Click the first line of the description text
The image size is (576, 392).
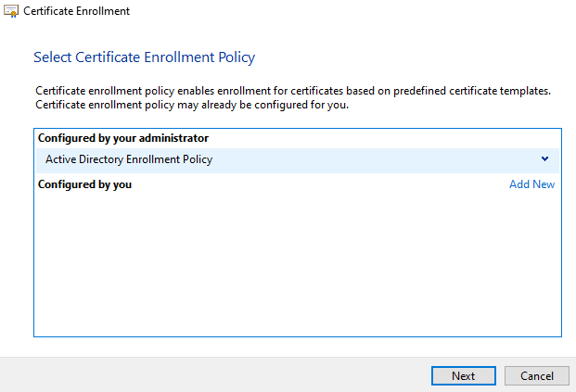click(292, 91)
